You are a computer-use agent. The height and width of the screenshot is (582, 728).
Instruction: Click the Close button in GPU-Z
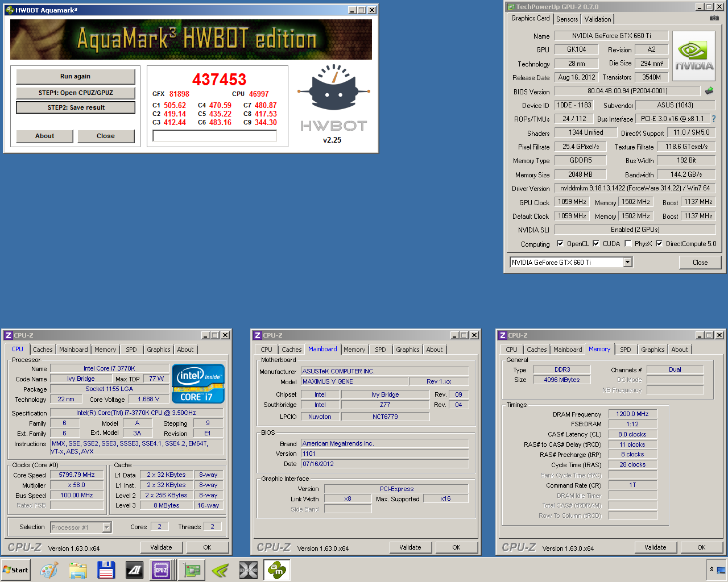click(700, 263)
